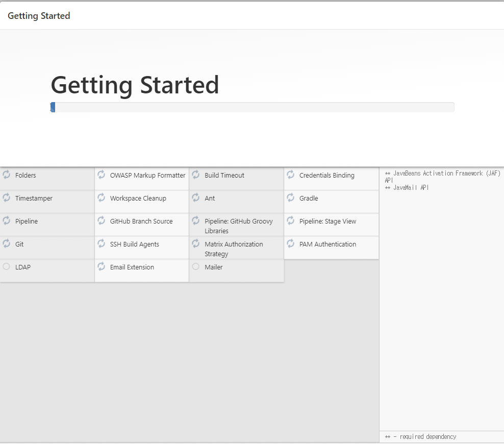504x444 pixels.
Task: Click the large Getting Started heading
Action: click(x=135, y=85)
